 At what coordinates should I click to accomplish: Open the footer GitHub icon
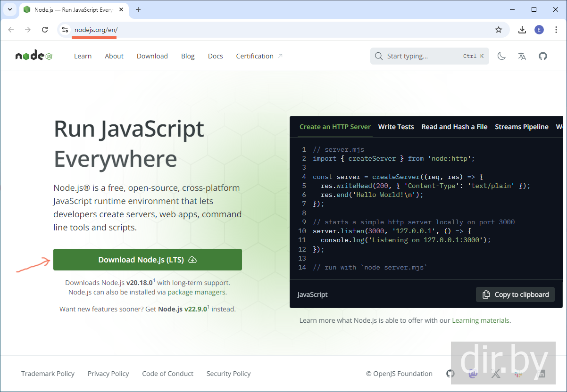tap(450, 374)
